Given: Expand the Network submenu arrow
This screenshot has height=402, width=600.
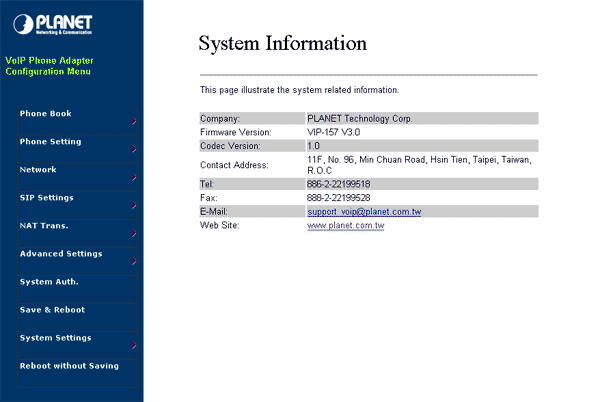Looking at the screenshot, I should click(134, 177).
